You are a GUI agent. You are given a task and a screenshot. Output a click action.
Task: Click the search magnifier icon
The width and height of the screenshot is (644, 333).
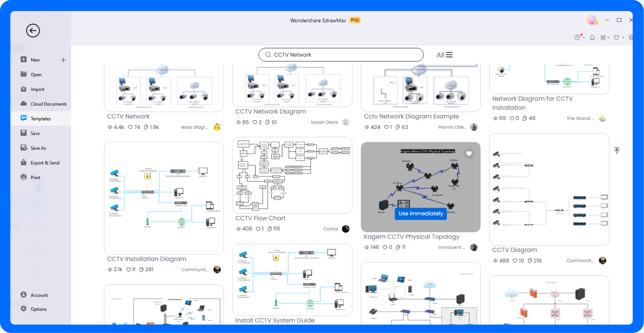click(x=268, y=55)
